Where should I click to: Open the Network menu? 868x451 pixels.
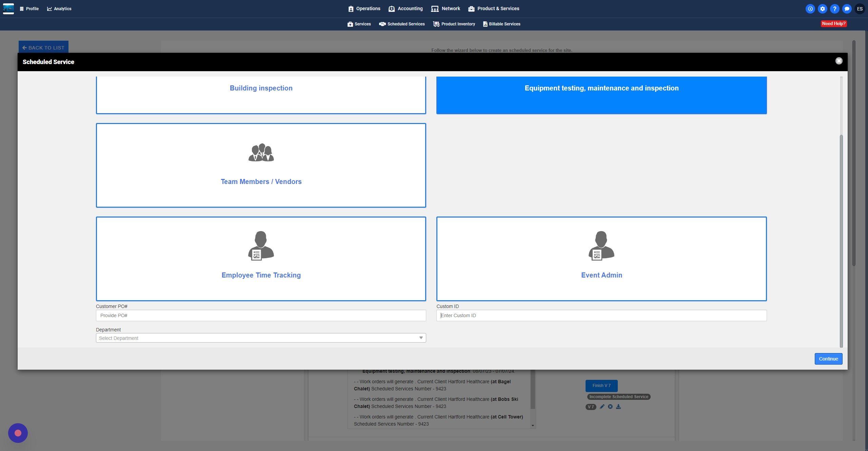tap(446, 8)
